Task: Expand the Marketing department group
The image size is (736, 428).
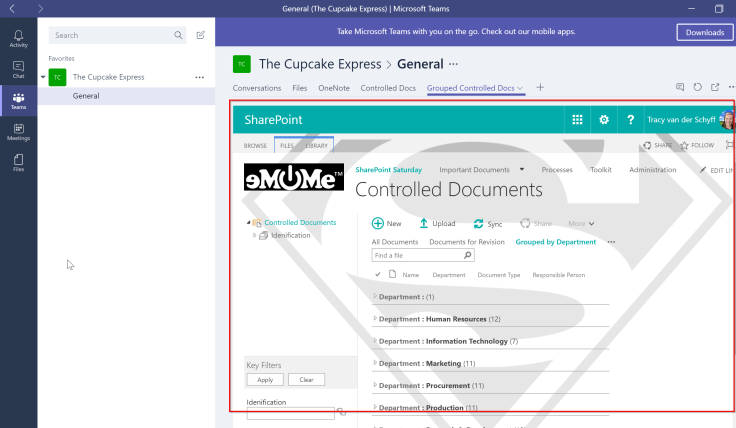Action: click(x=375, y=363)
